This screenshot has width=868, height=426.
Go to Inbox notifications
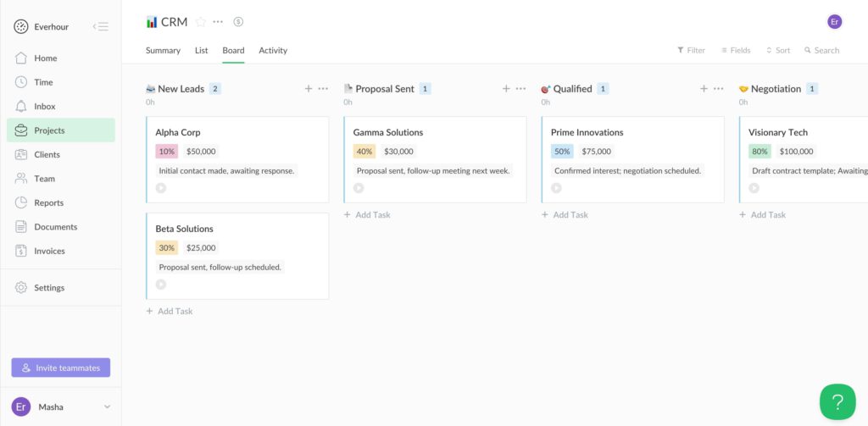[x=61, y=106]
